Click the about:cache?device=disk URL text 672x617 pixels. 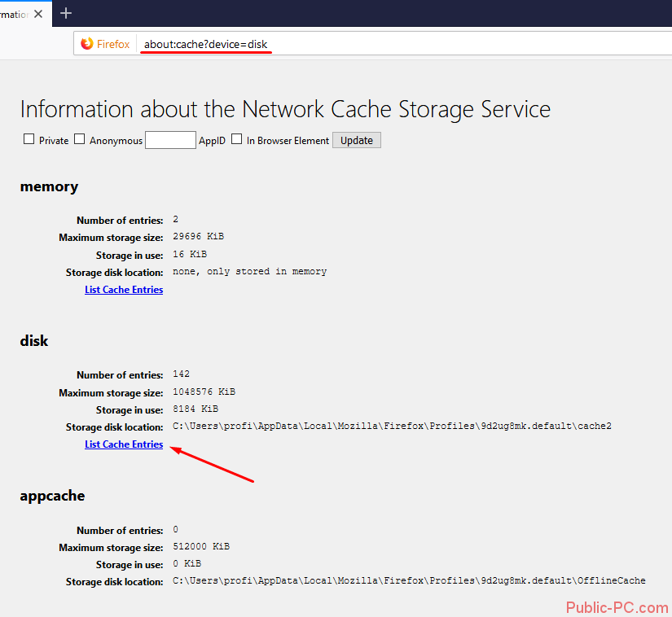(205, 44)
